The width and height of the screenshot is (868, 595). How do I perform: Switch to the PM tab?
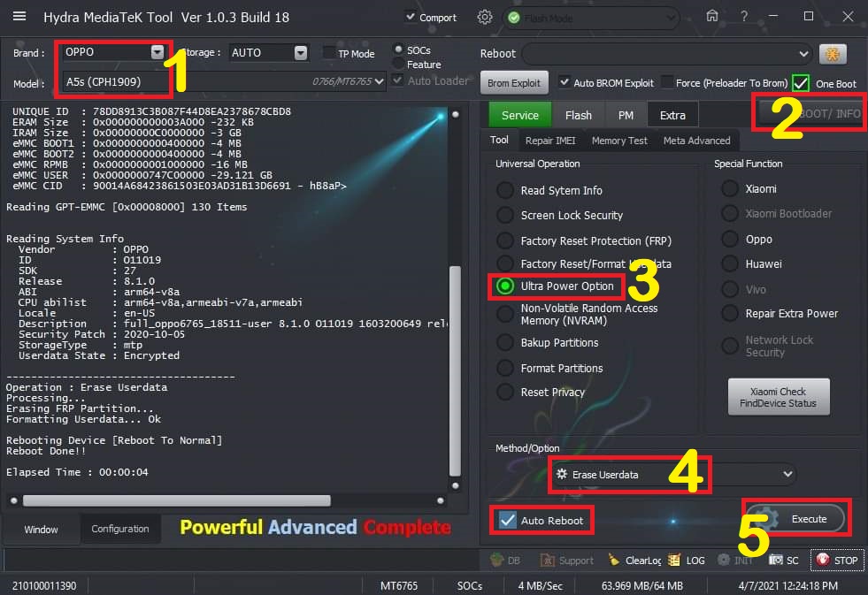[626, 115]
